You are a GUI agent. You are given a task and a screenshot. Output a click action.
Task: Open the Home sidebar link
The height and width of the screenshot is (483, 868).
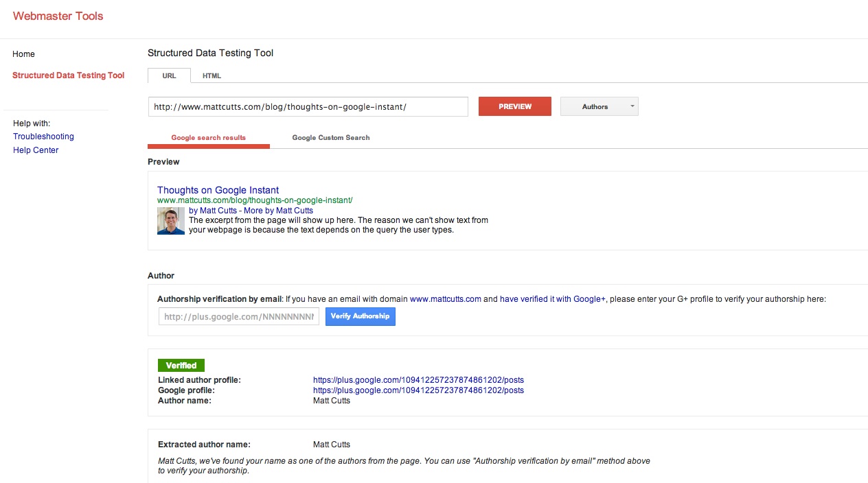pyautogui.click(x=23, y=54)
